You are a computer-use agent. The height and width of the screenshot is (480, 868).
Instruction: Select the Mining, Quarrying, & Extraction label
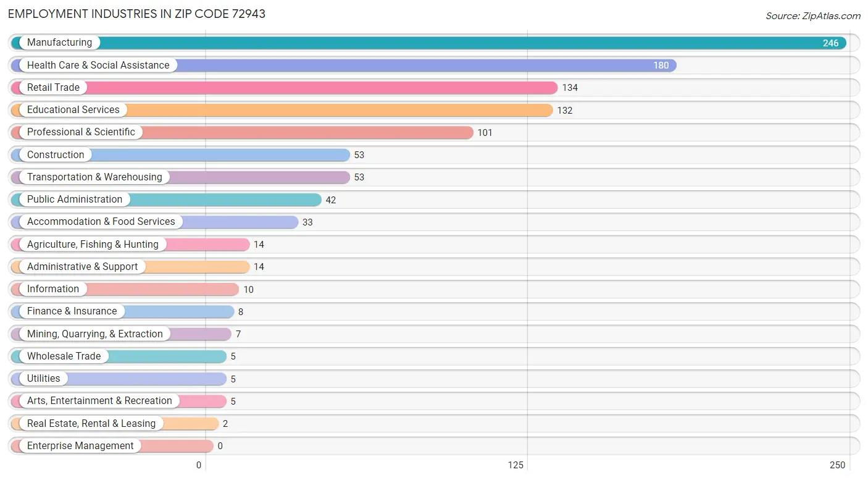pos(95,334)
